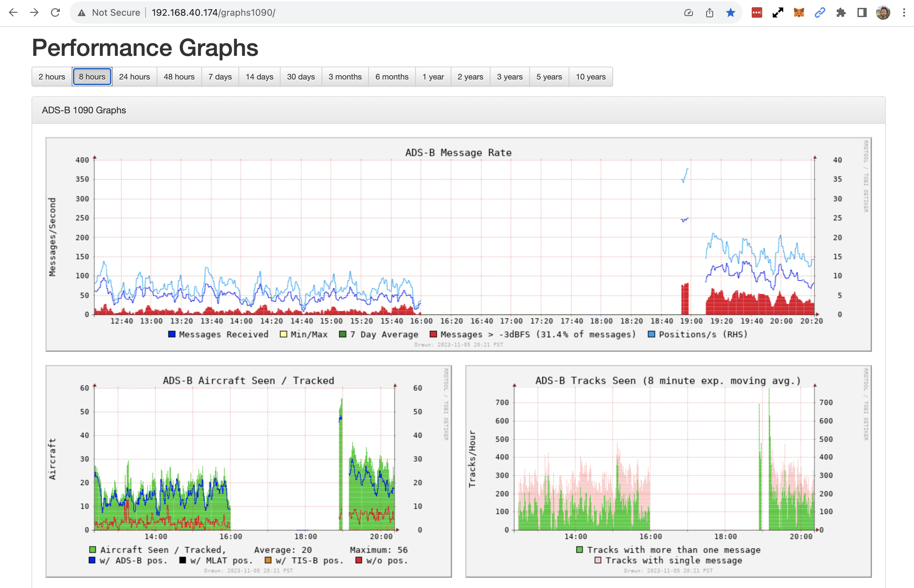Toggle the browser side panel

click(862, 12)
